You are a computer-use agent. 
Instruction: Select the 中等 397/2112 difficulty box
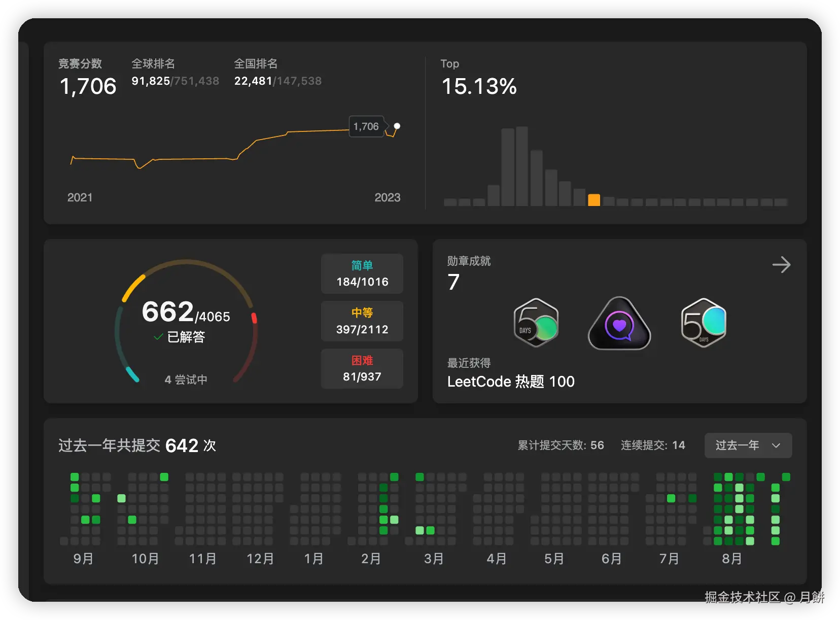[362, 321]
